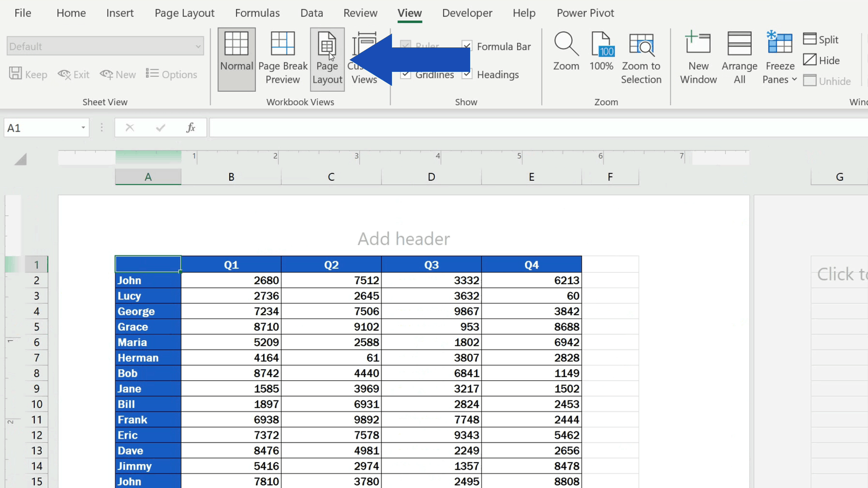Viewport: 868px width, 488px height.
Task: Open the Power Pivot tab
Action: tap(585, 13)
